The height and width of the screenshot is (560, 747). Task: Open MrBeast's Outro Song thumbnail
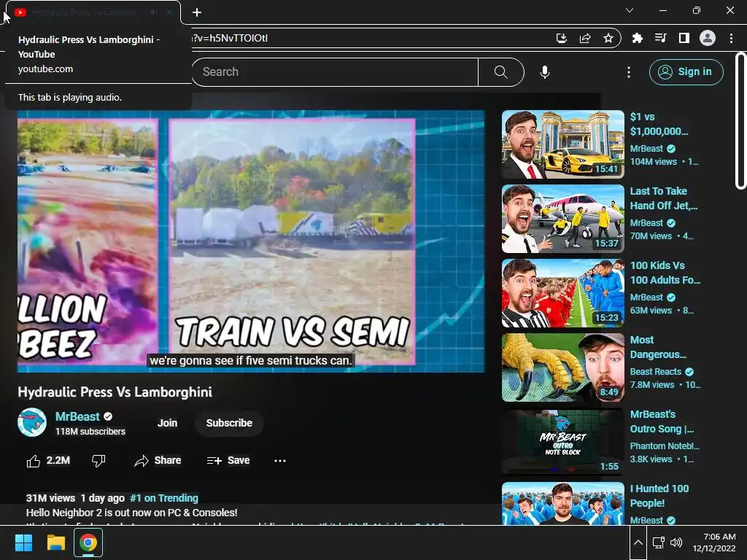coord(562,441)
